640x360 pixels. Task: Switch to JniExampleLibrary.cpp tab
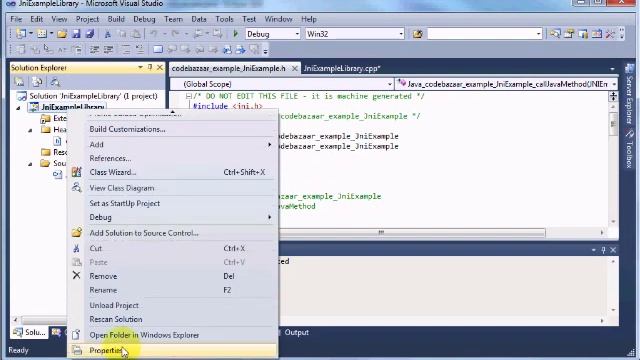342,69
